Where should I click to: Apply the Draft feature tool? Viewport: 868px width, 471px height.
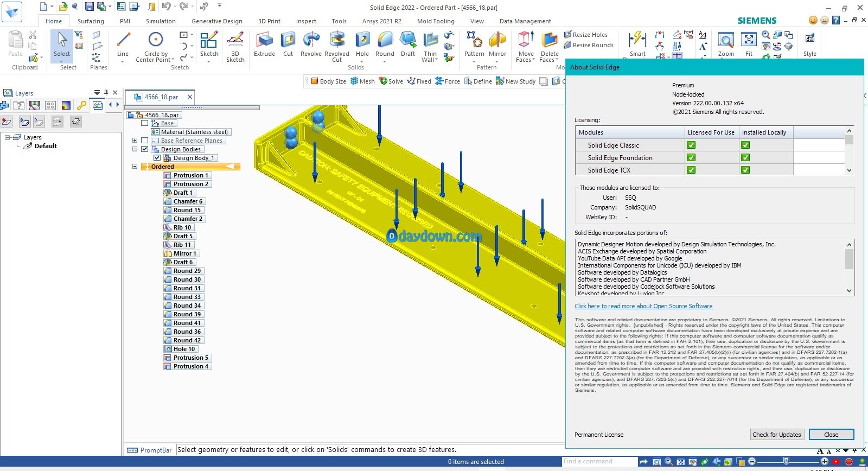tap(408, 44)
